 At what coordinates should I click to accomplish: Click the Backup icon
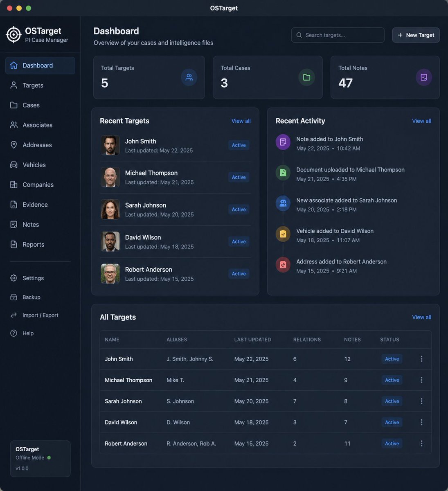(x=14, y=297)
